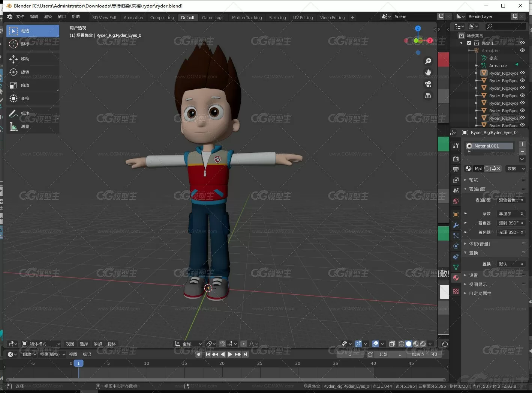Click the 结束点 end frame field

click(x=425, y=354)
